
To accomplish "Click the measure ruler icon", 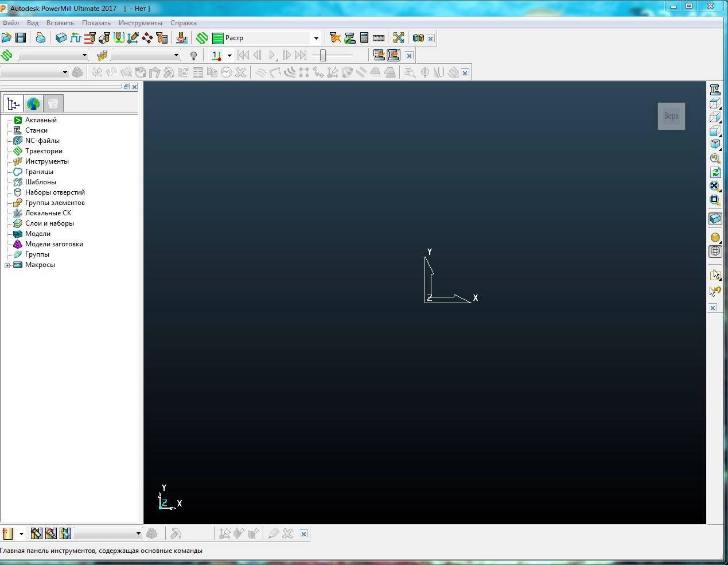I will (x=379, y=38).
